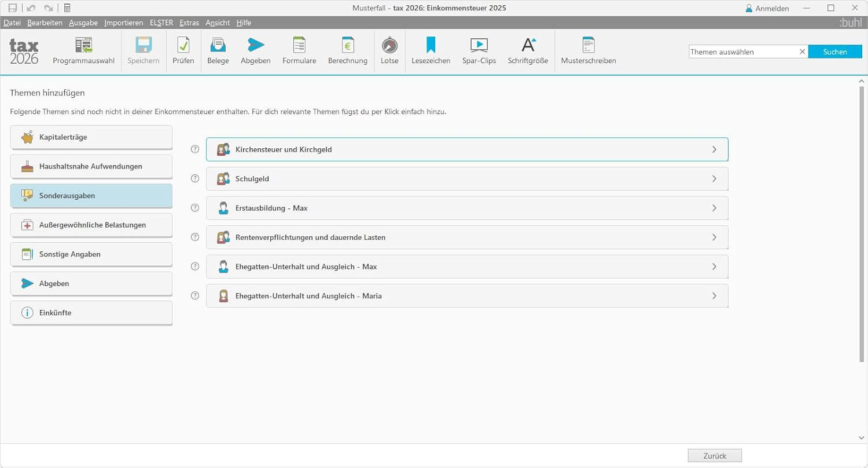The width and height of the screenshot is (868, 468).
Task: Expand Erstausbildung - Max chevron
Action: (x=714, y=208)
